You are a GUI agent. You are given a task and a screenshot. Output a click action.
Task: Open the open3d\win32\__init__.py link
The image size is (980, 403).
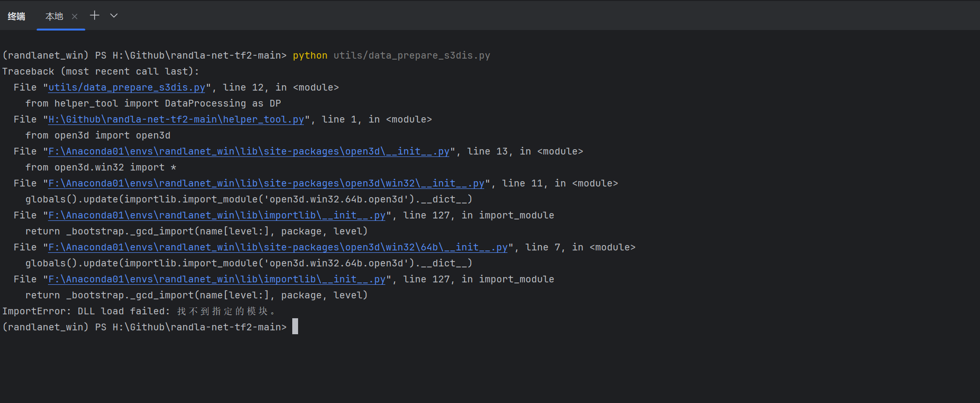tap(266, 184)
